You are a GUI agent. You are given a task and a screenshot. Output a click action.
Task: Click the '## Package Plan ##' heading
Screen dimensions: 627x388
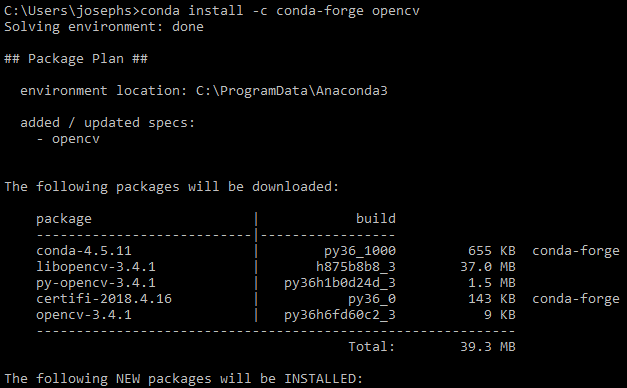click(x=76, y=59)
